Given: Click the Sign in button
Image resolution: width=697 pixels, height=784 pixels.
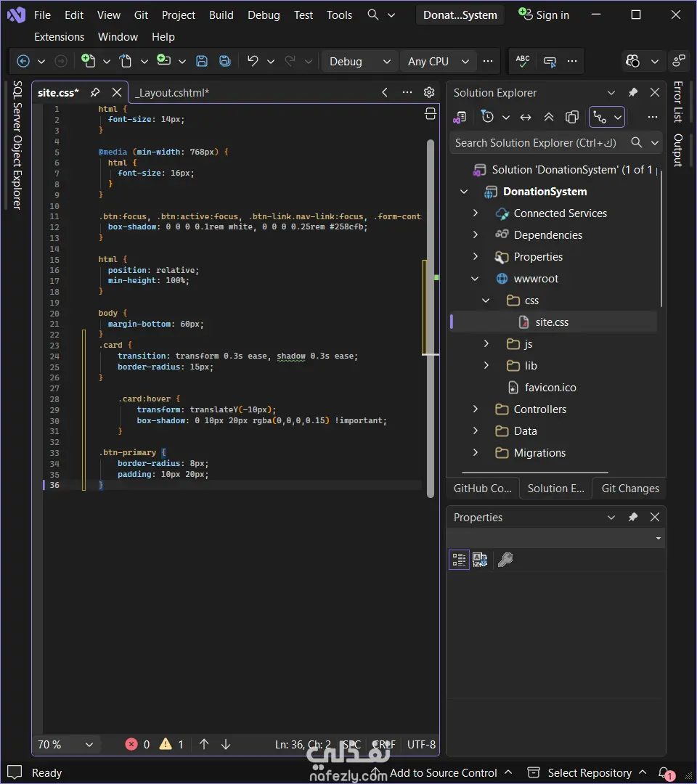Looking at the screenshot, I should pyautogui.click(x=544, y=15).
